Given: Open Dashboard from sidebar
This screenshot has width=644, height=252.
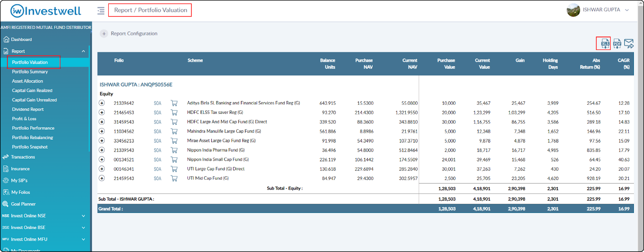Looking at the screenshot, I should coord(21,39).
